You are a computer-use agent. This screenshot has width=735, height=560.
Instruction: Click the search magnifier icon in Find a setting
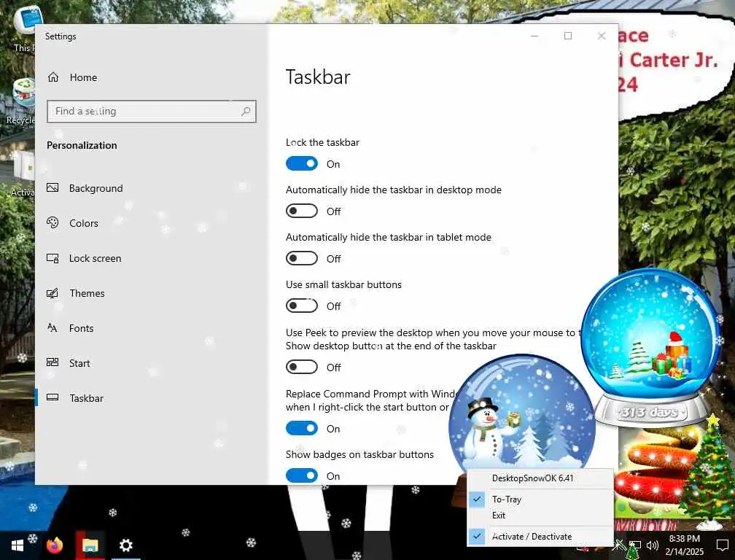246,112
